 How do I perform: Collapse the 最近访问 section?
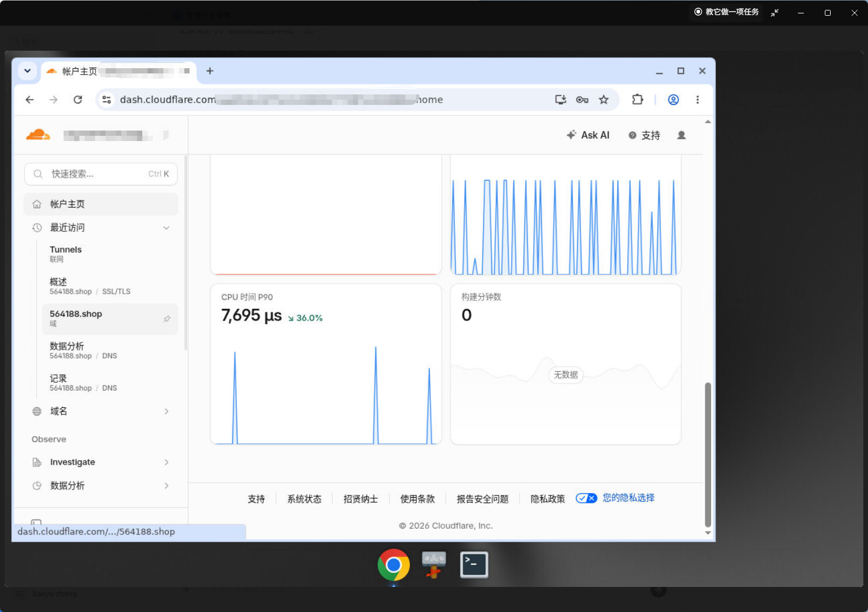(166, 228)
